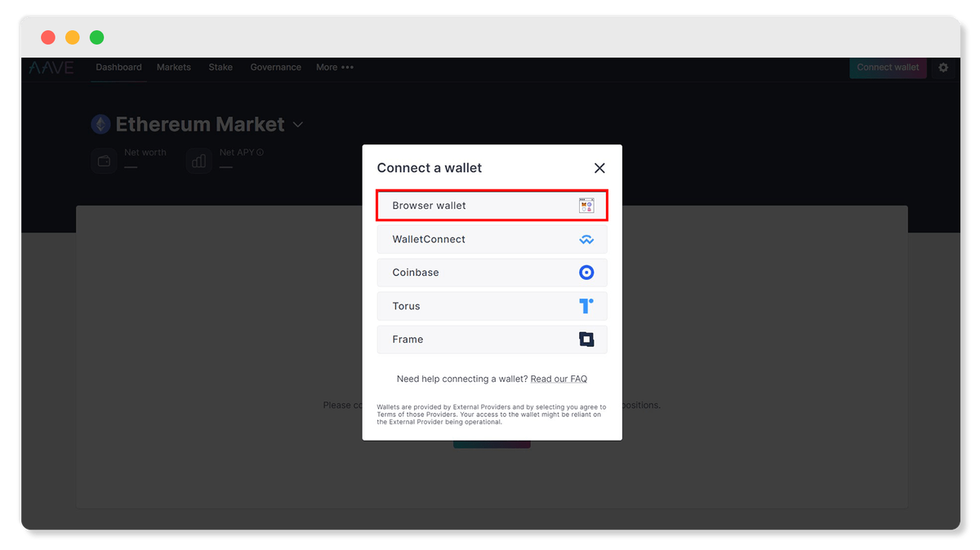980x550 pixels.
Task: Choose WalletConnect as wallet provider
Action: [x=492, y=239]
